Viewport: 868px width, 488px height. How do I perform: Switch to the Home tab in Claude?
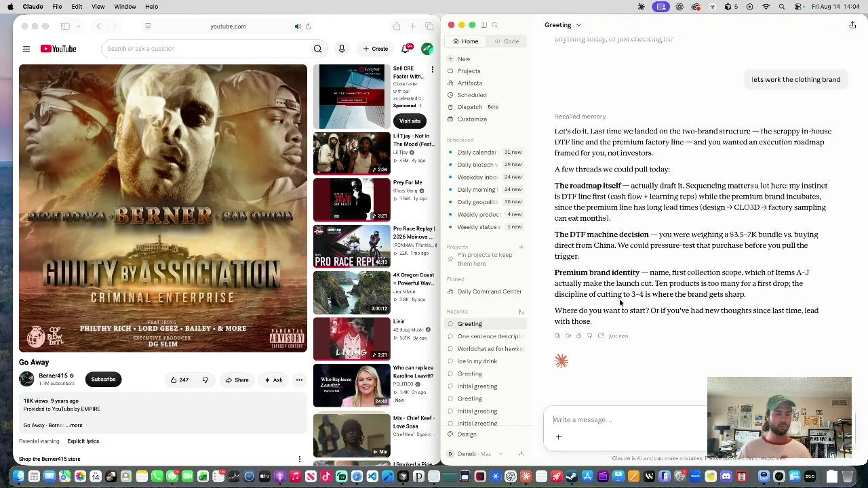pos(466,41)
